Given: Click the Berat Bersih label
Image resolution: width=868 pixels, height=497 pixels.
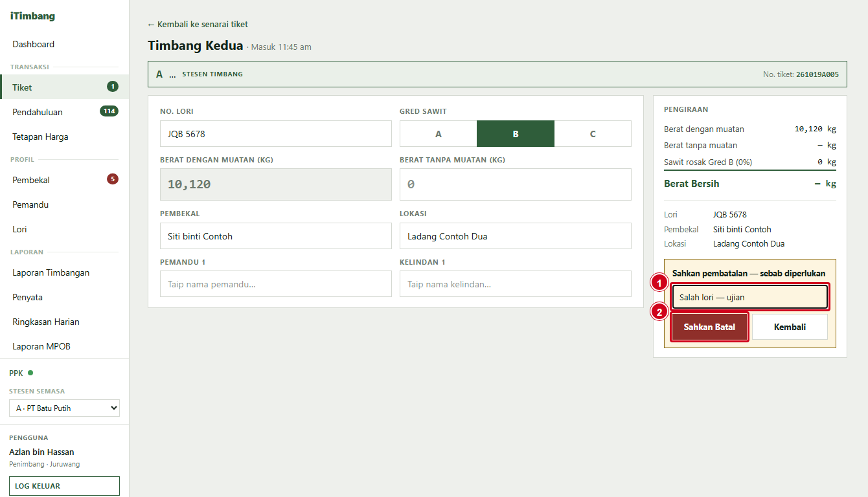Looking at the screenshot, I should point(692,184).
